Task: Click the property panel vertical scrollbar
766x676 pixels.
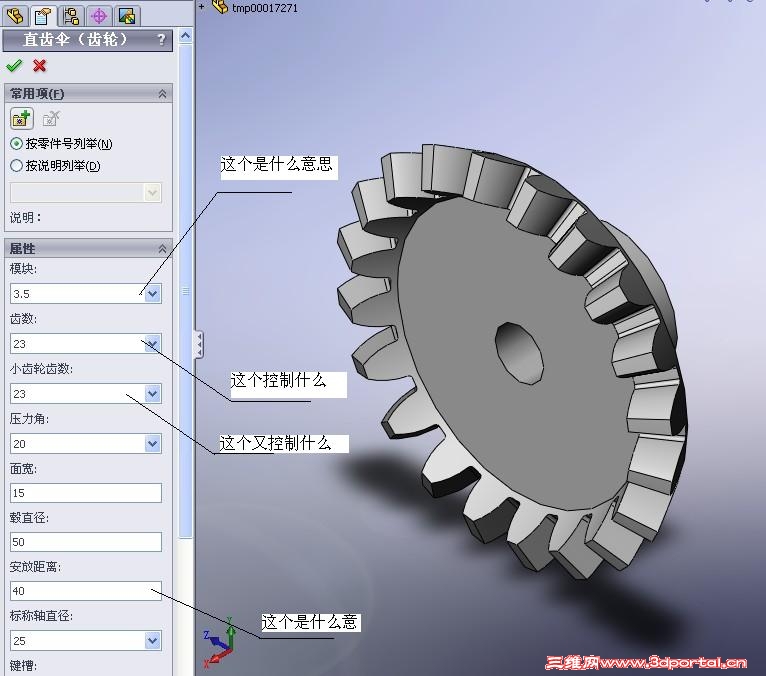Action: coord(186,291)
